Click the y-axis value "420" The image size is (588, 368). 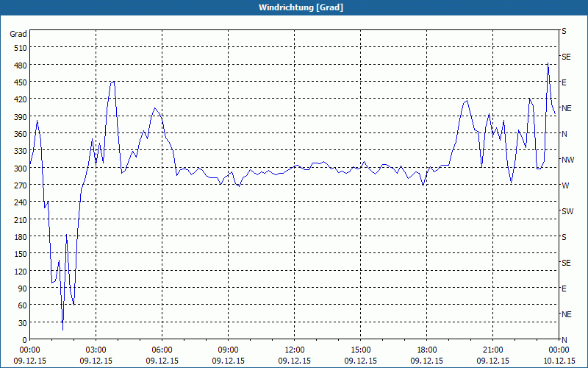[x=21, y=99]
